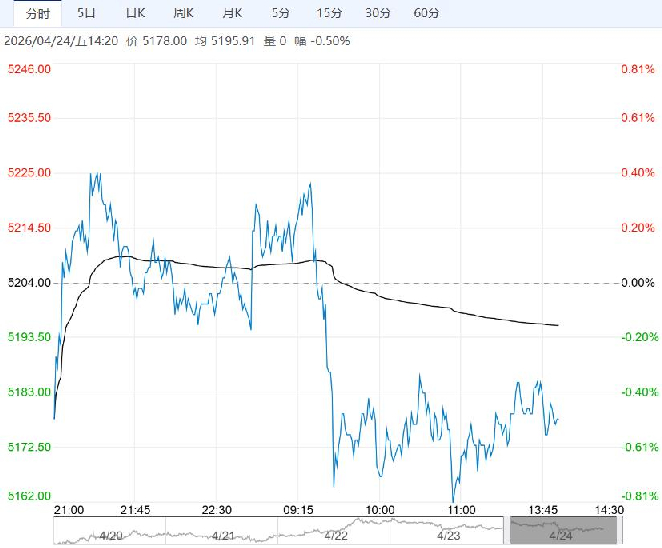Click the 5201.00 baseline price label
This screenshot has height=548, width=662.
click(27, 283)
